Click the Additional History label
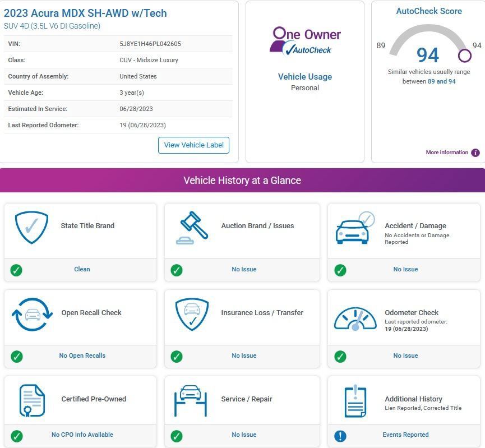 [414, 399]
